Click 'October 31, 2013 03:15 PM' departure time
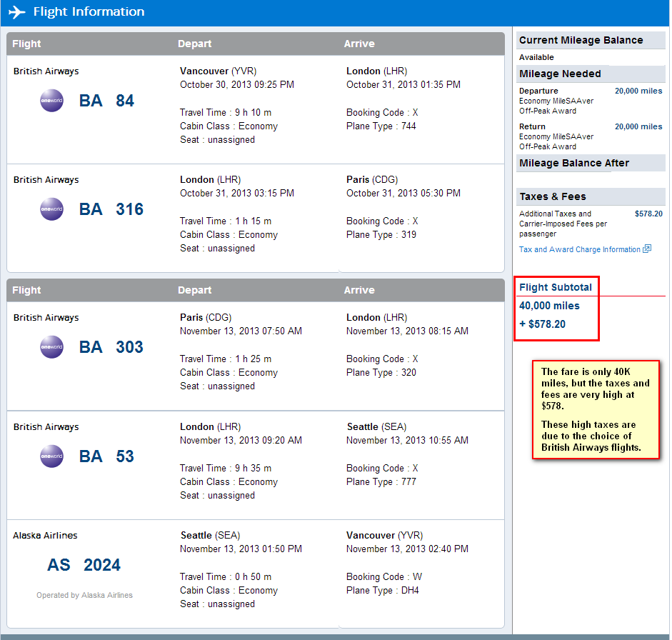The width and height of the screenshot is (672, 640). tap(237, 194)
